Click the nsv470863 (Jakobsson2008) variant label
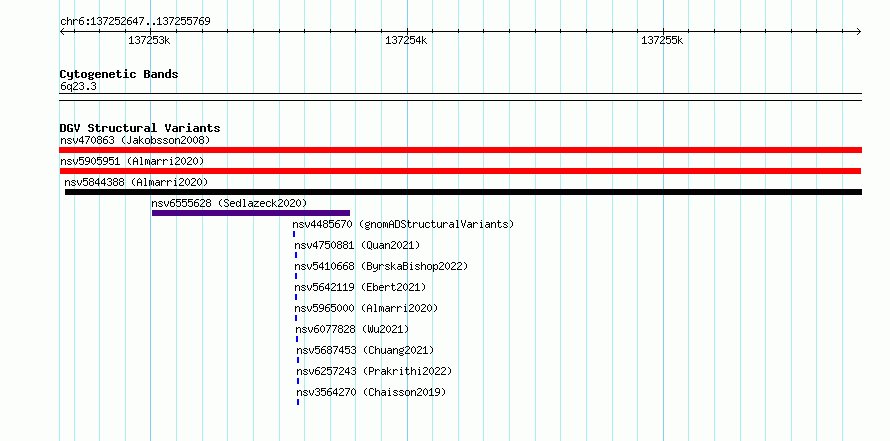This screenshot has width=890, height=441. (x=135, y=140)
